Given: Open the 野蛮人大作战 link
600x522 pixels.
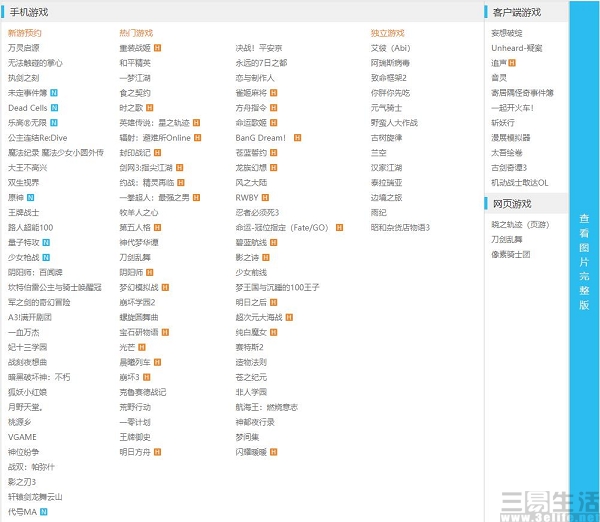Looking at the screenshot, I should [394, 123].
